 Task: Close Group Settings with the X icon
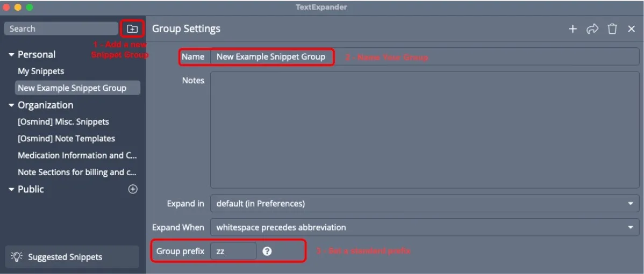point(632,29)
